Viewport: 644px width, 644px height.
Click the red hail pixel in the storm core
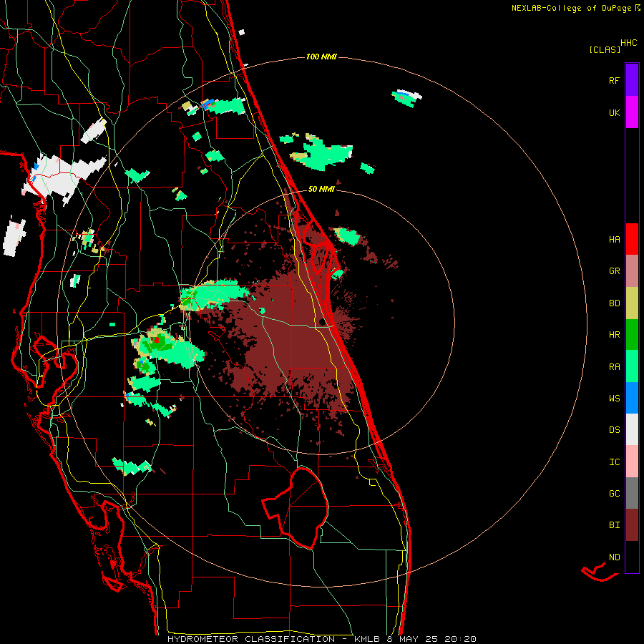coord(157,340)
